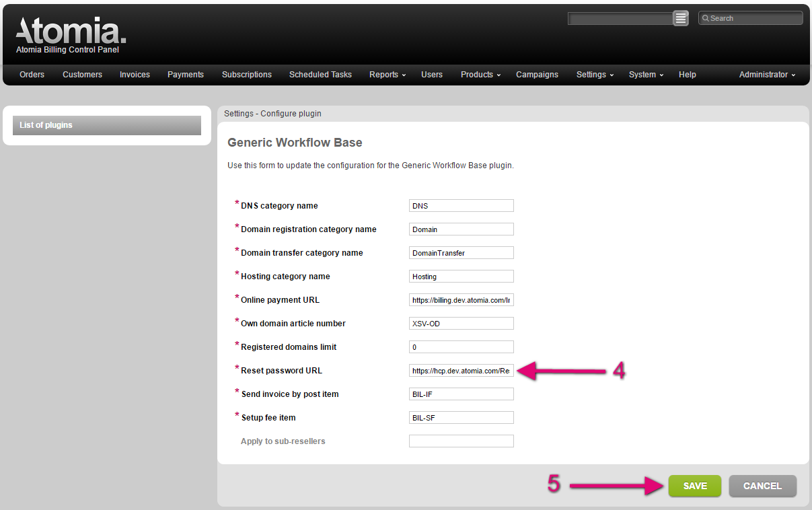This screenshot has height=510, width=812.
Task: Open the Help page
Action: tap(688, 75)
